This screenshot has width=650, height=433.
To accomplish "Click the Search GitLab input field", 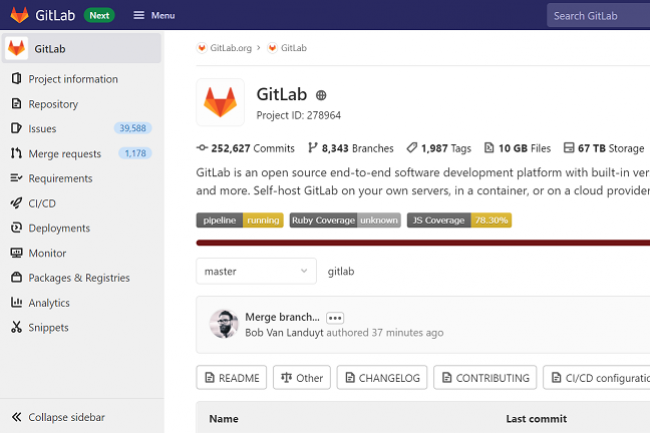I will [598, 16].
